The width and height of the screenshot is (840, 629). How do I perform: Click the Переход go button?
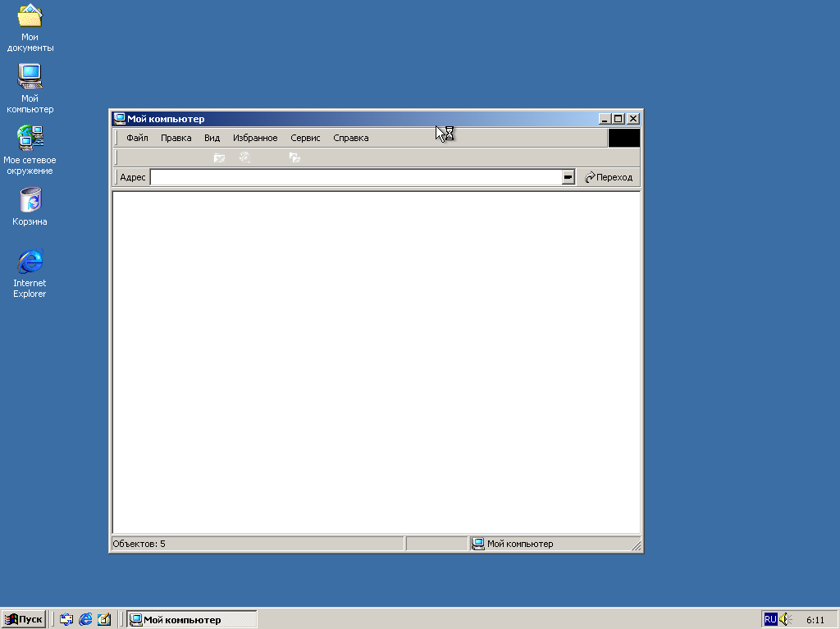pos(608,177)
